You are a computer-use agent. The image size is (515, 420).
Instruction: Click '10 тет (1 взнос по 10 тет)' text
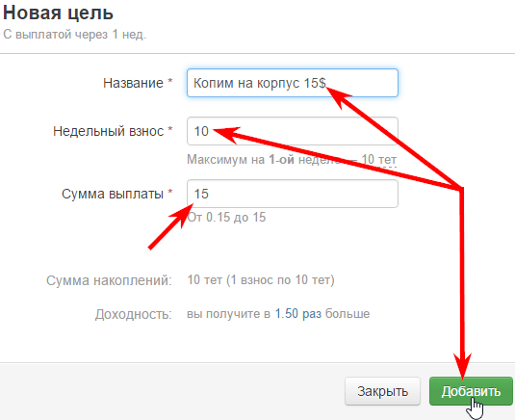coord(261,280)
